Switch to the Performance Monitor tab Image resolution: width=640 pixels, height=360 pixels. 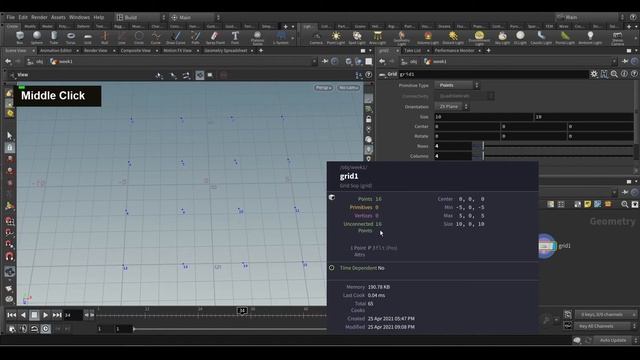pyautogui.click(x=454, y=51)
